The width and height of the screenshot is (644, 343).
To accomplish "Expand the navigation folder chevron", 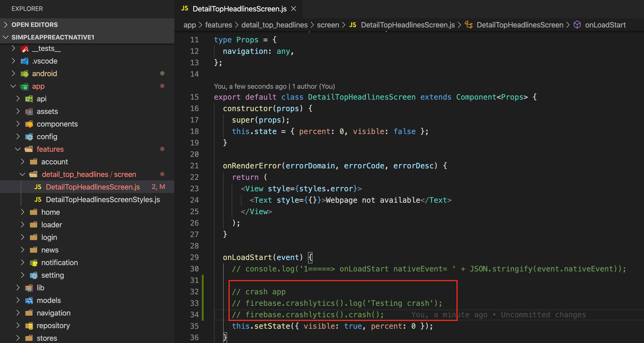I will [18, 313].
